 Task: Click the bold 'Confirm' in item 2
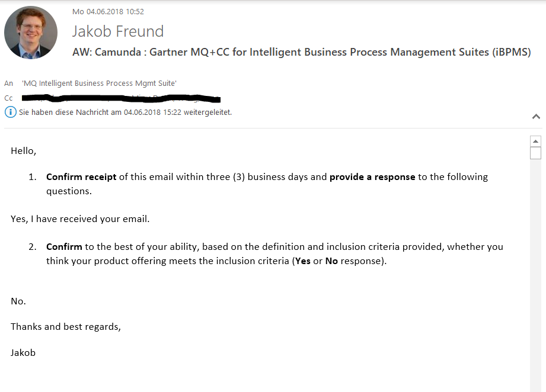pos(64,246)
